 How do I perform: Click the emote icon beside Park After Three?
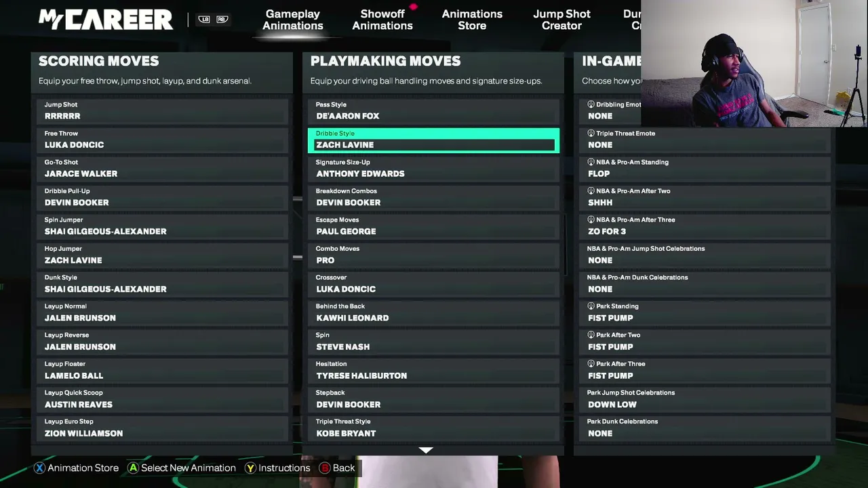tap(591, 364)
